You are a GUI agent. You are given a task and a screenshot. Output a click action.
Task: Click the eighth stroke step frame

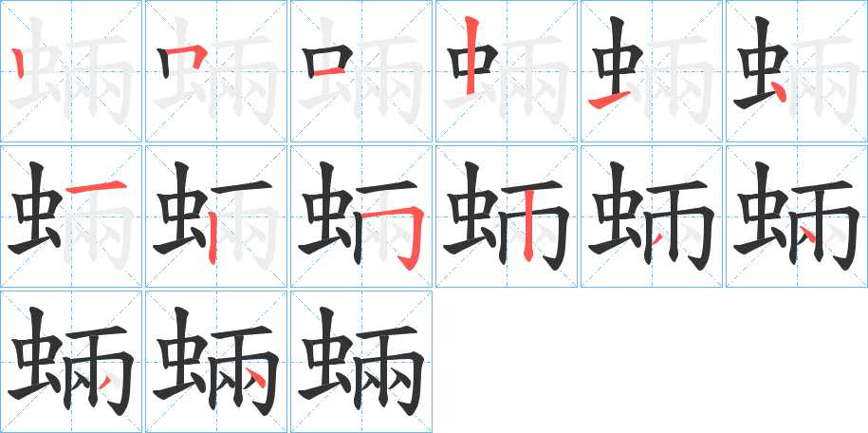point(216,216)
